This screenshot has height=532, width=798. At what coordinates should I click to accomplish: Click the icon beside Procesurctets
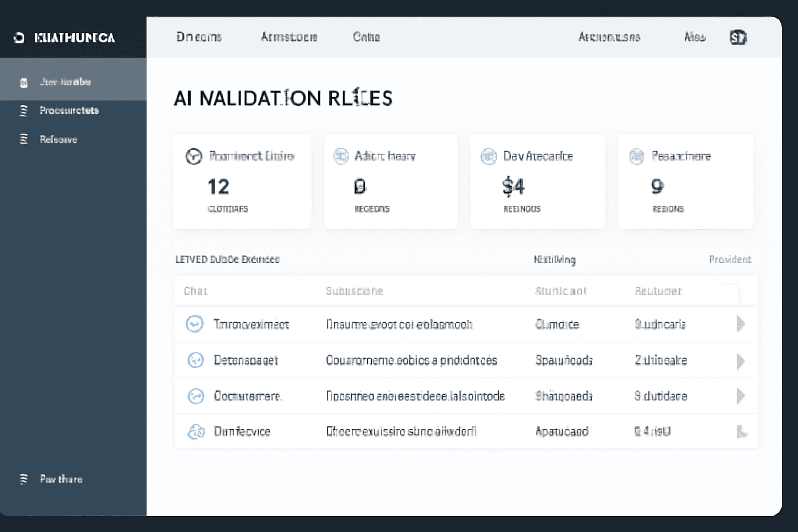(23, 111)
